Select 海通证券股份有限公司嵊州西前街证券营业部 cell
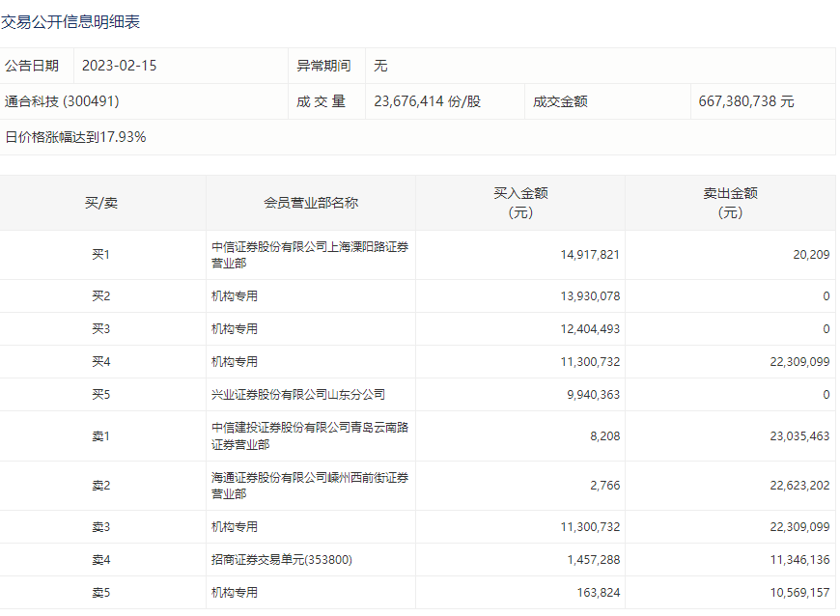This screenshot has height=616, width=840. pos(310,486)
